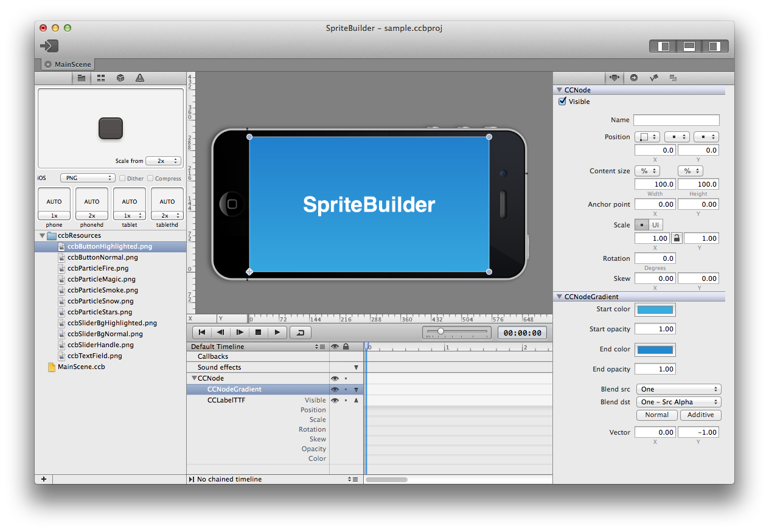Open the Start color swatch
The width and height of the screenshot is (769, 532).
[655, 309]
